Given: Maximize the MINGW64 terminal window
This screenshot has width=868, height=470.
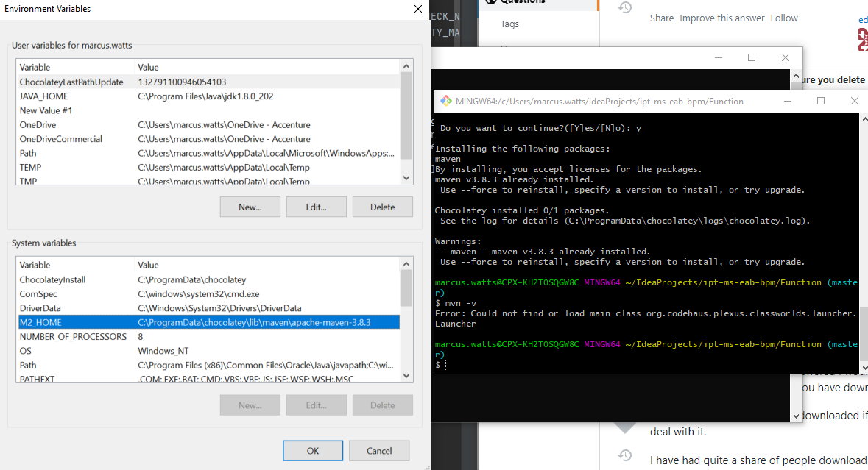Looking at the screenshot, I should pos(821,102).
